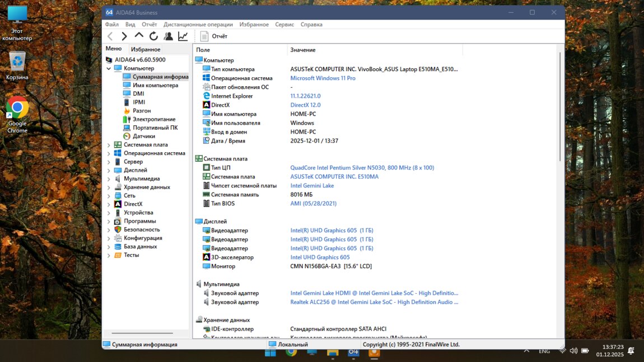Switch to the Избранное tab

[x=146, y=49]
